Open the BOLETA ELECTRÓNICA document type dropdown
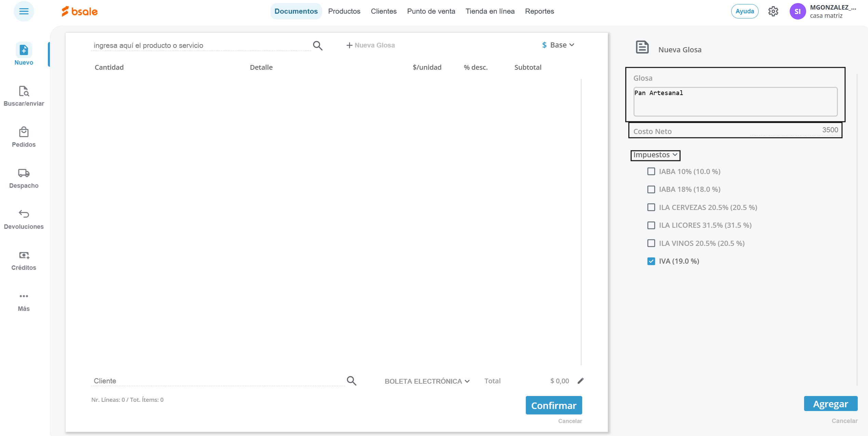Viewport: 868px width, 436px height. (427, 381)
